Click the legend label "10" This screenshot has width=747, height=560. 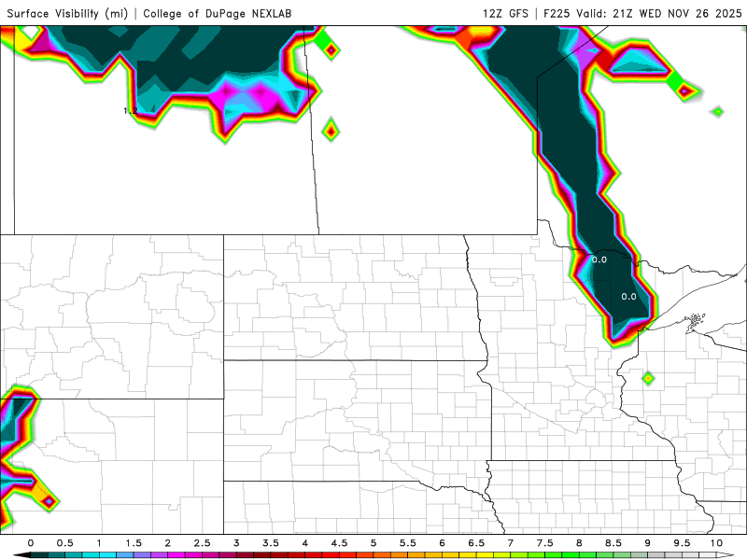(x=716, y=543)
